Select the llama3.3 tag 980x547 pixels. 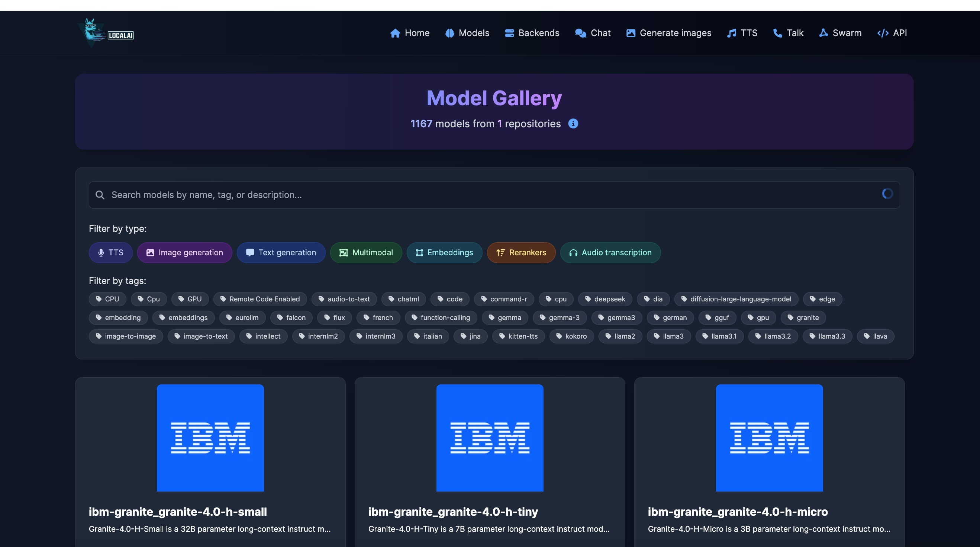click(828, 336)
